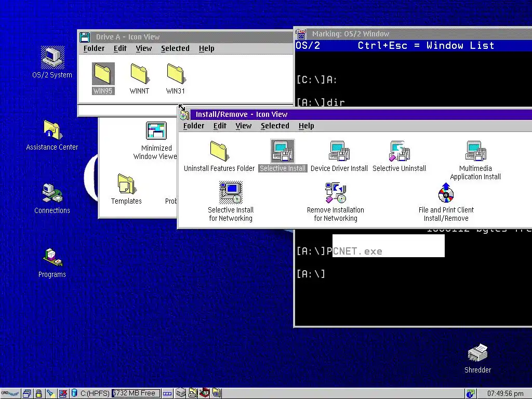Click the window list icon in WarpCenter
532x399 pixels.
27,394
